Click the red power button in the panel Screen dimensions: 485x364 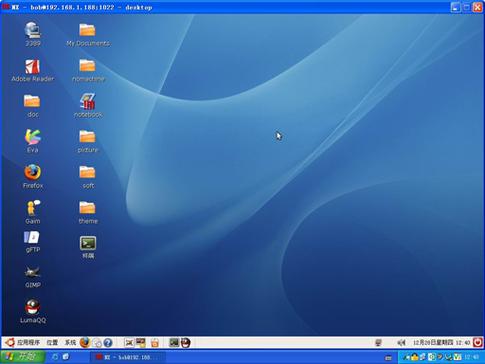(478, 342)
